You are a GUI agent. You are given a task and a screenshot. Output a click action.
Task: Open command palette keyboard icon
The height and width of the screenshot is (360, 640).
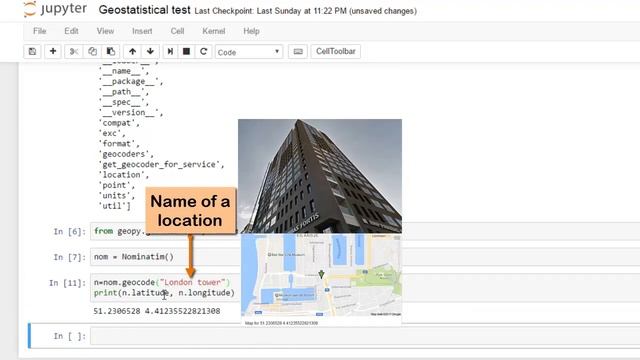(x=298, y=51)
